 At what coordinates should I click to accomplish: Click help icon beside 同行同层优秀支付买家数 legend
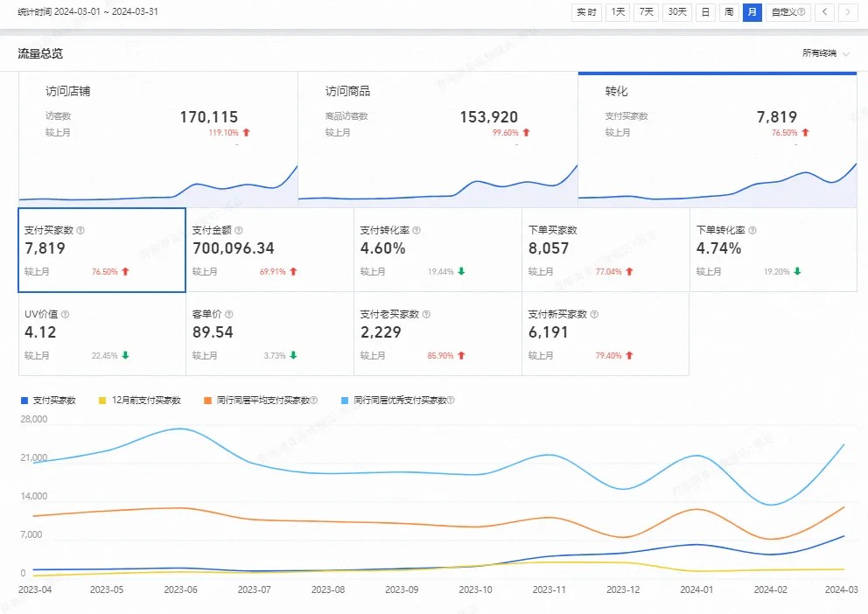pyautogui.click(x=451, y=401)
